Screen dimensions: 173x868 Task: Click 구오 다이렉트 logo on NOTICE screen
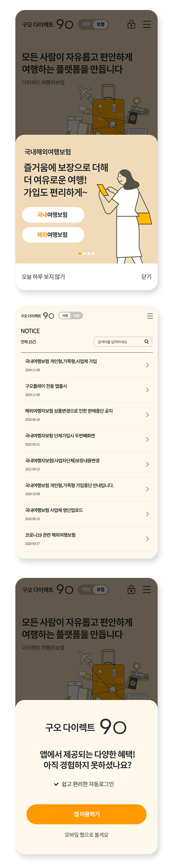pyautogui.click(x=37, y=315)
